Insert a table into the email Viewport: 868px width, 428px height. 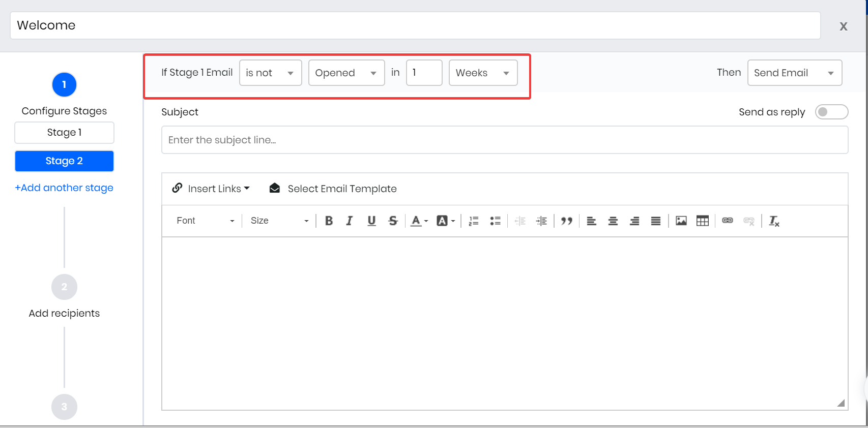point(702,221)
